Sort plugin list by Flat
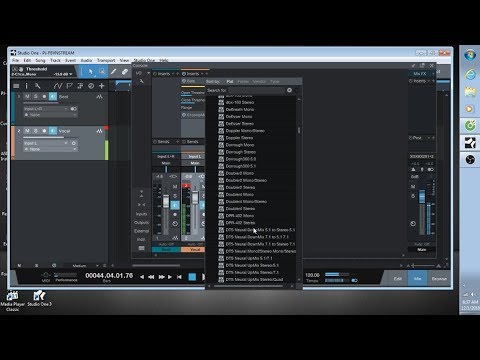Viewport: 480px width, 360px height. (x=230, y=82)
